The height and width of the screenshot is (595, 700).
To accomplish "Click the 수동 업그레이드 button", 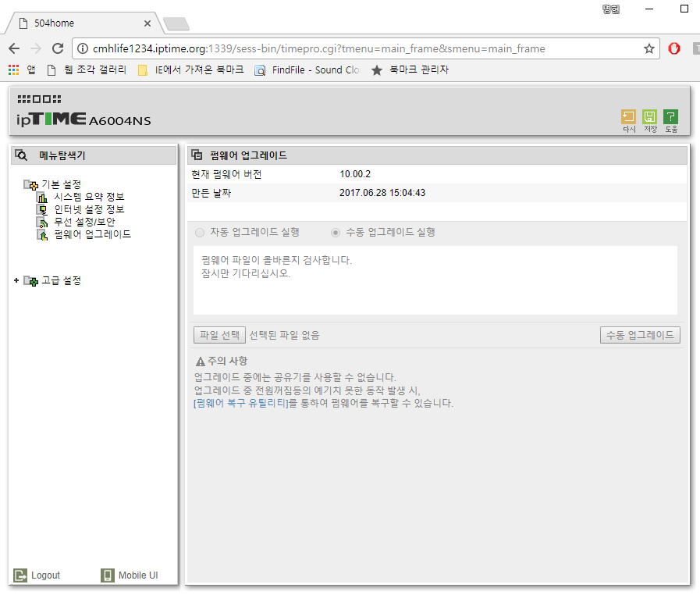I will pyautogui.click(x=640, y=335).
